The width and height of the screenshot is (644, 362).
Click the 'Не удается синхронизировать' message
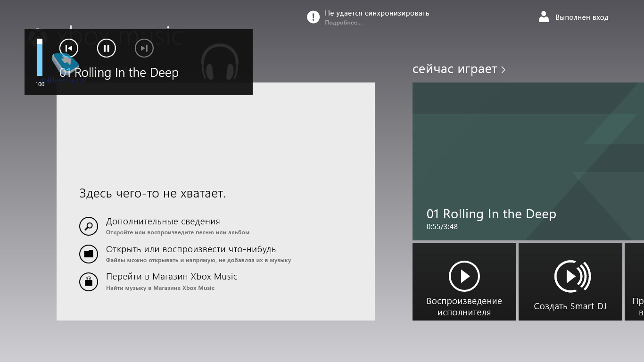point(377,13)
